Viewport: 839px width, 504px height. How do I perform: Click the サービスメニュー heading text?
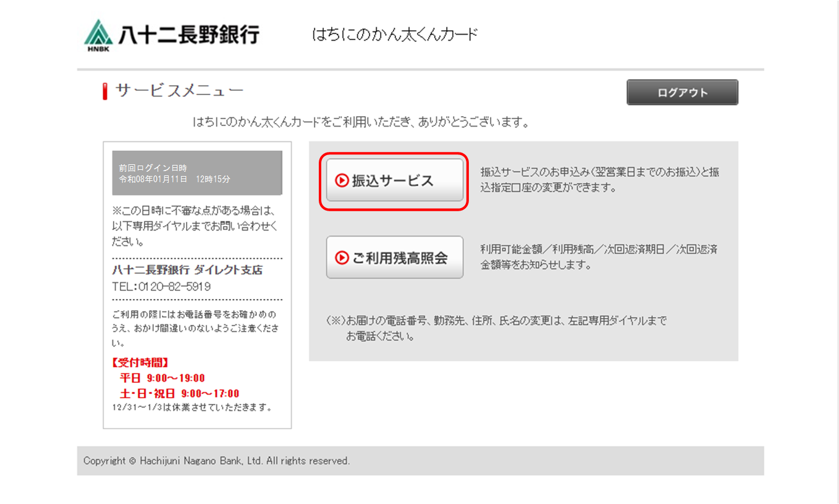pyautogui.click(x=179, y=91)
